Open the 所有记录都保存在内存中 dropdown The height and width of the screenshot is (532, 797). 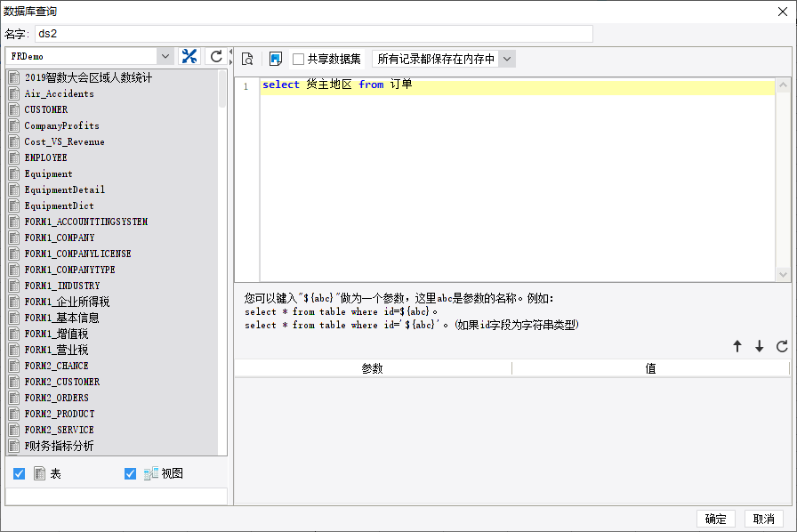[507, 59]
